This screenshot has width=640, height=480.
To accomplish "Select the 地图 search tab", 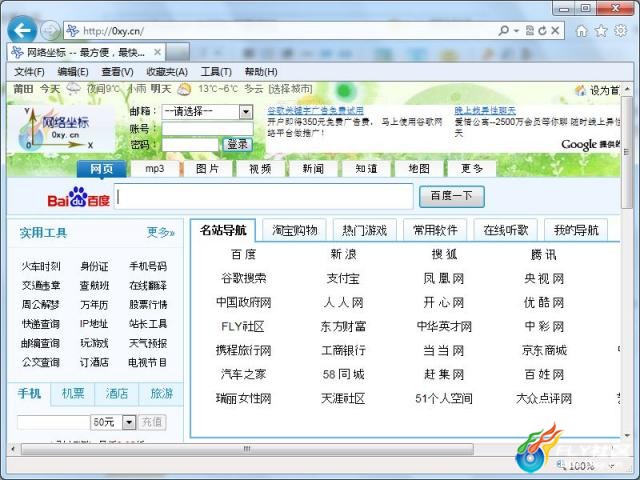I will pos(419,169).
